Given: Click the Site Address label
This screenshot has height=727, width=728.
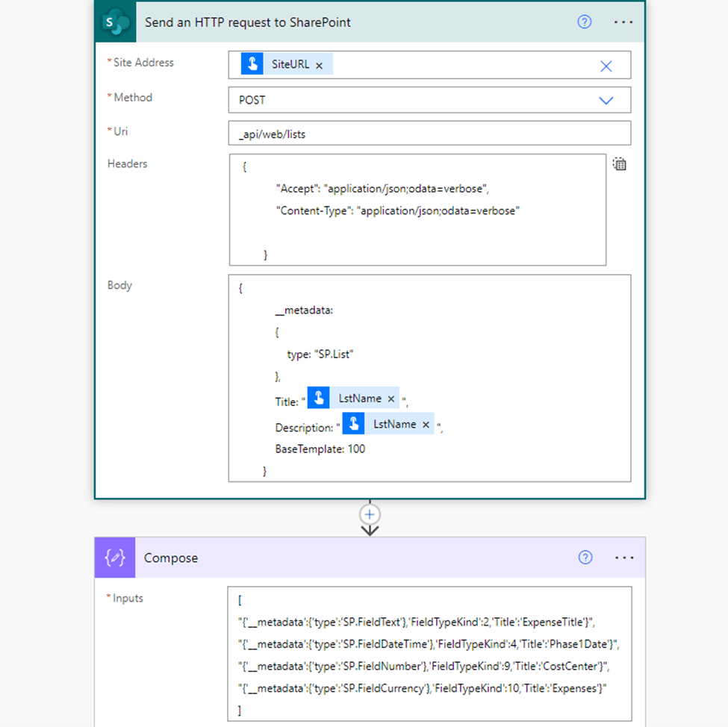Looking at the screenshot, I should (x=143, y=63).
